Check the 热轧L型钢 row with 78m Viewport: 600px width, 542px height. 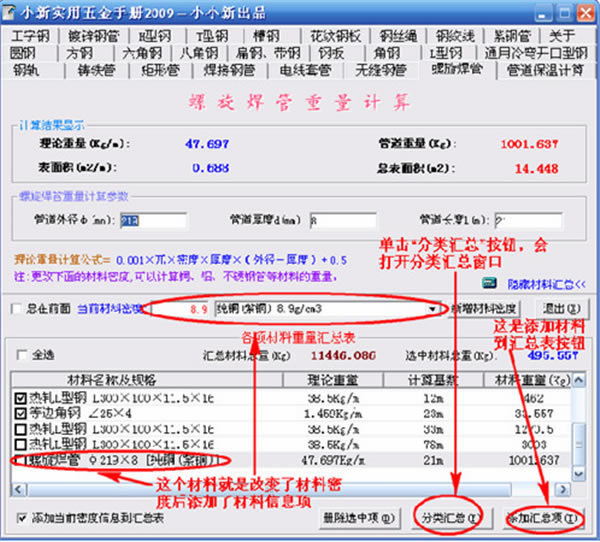[x=20, y=444]
